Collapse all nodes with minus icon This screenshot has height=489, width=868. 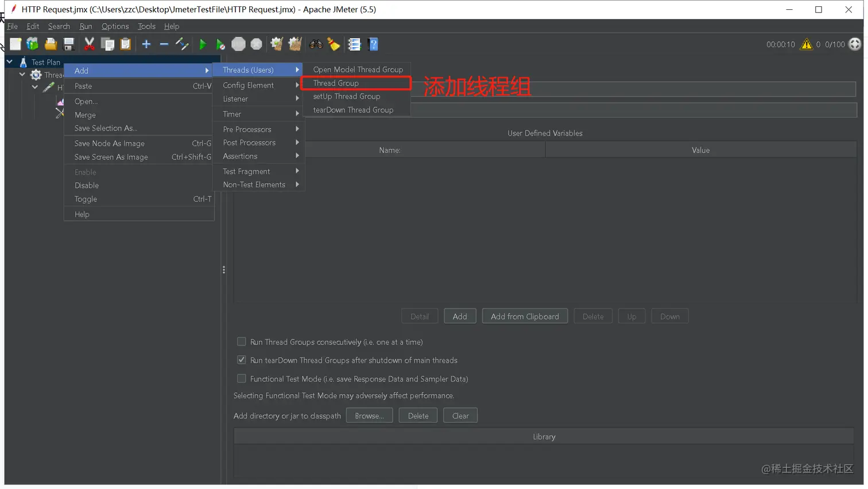pyautogui.click(x=164, y=44)
